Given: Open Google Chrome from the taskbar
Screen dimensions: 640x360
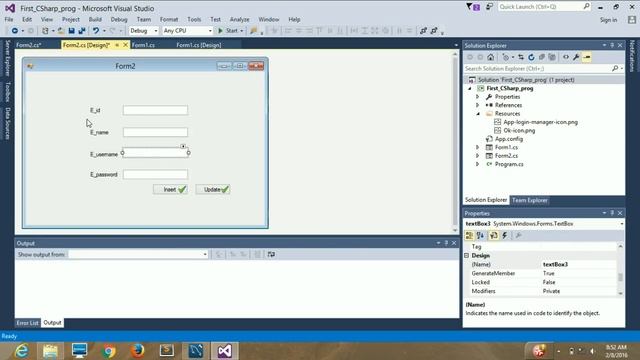Looking at the screenshot, I should tap(109, 351).
